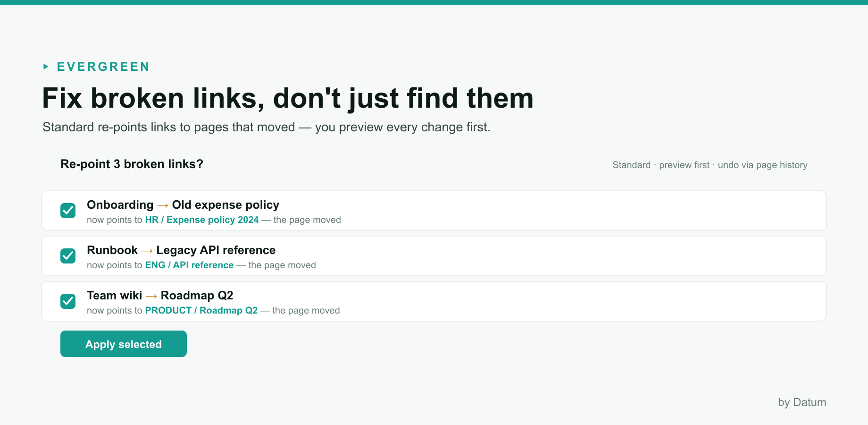868x425 pixels.
Task: Click the EVERGREEN brand name
Action: pyautogui.click(x=103, y=67)
